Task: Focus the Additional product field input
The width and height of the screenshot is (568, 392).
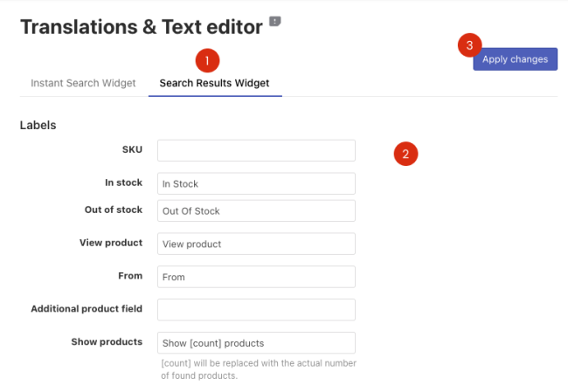Action: (x=256, y=310)
